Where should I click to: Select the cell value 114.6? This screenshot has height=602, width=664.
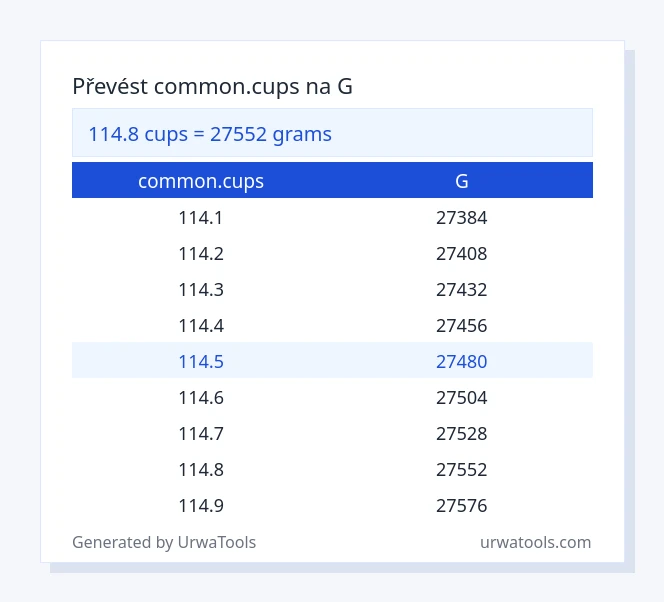click(201, 398)
